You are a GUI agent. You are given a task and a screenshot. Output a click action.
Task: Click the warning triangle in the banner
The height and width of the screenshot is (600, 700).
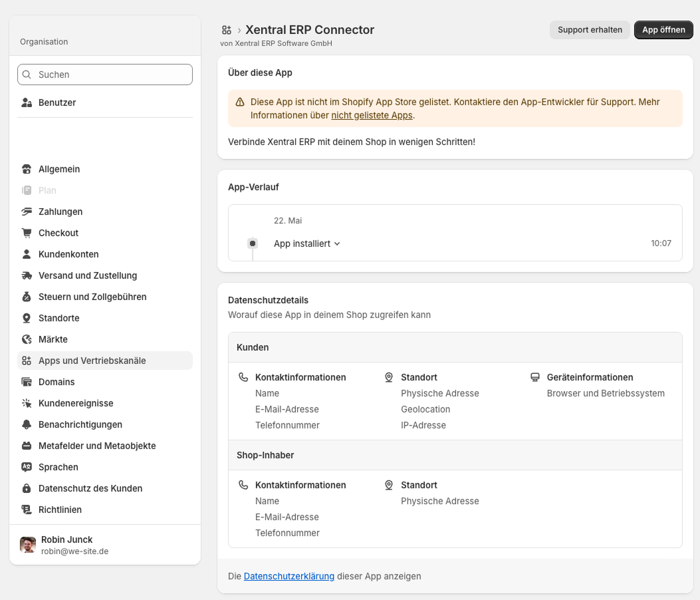(240, 102)
